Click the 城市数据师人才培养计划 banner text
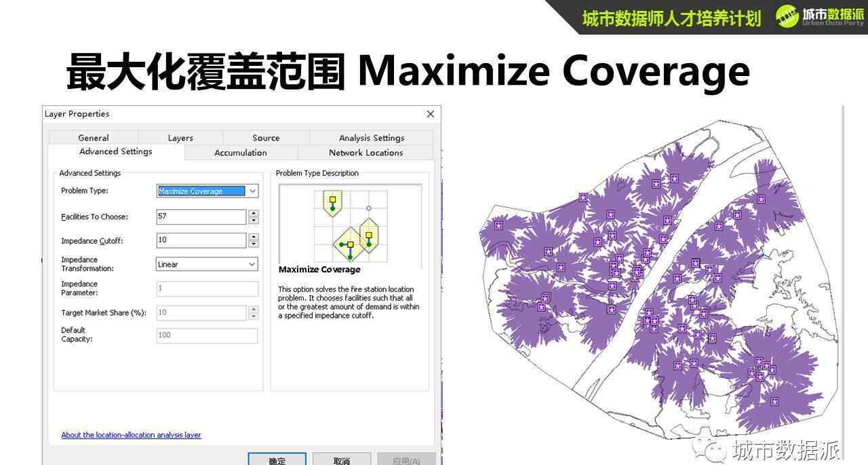The width and height of the screenshot is (868, 465). click(671, 18)
